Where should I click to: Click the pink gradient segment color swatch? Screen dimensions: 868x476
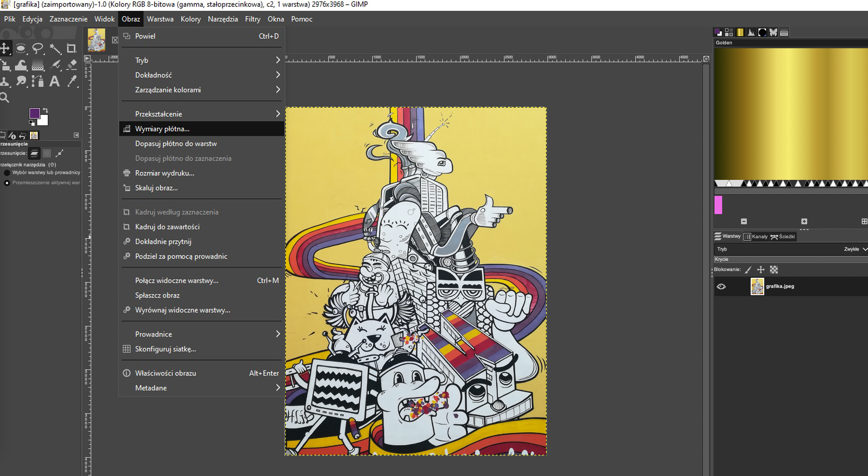[x=718, y=205]
